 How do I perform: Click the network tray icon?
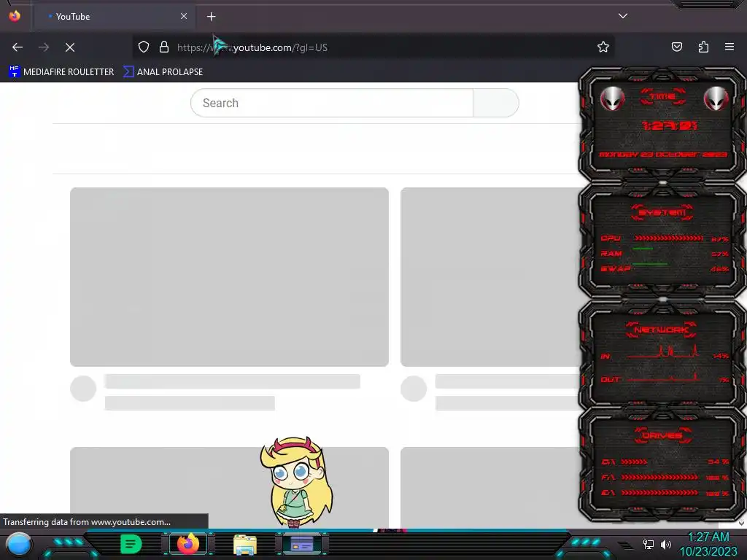pyautogui.click(x=649, y=544)
